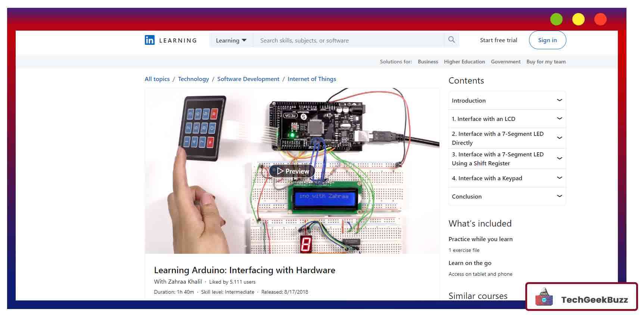Screen dimensions: 644x315
Task: Click the LinkedIn logo icon
Action: [149, 40]
